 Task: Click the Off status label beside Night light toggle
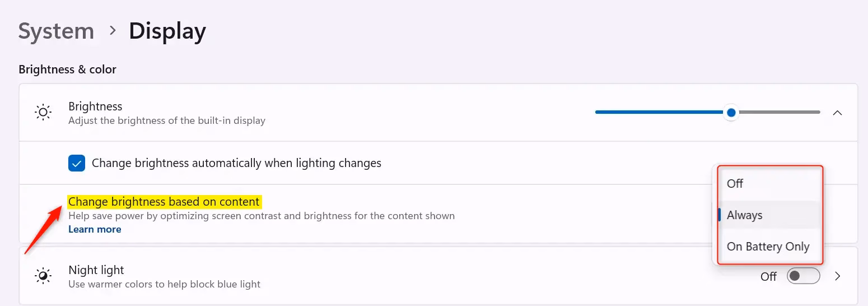click(x=768, y=276)
